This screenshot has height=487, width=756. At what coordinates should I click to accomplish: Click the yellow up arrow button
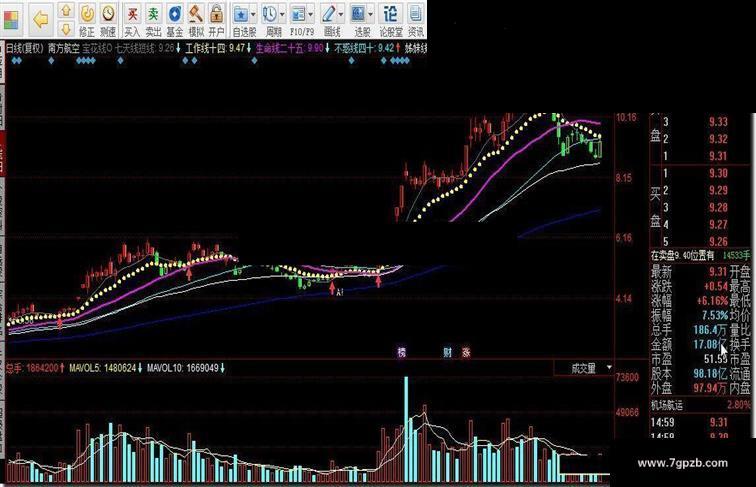(66, 10)
